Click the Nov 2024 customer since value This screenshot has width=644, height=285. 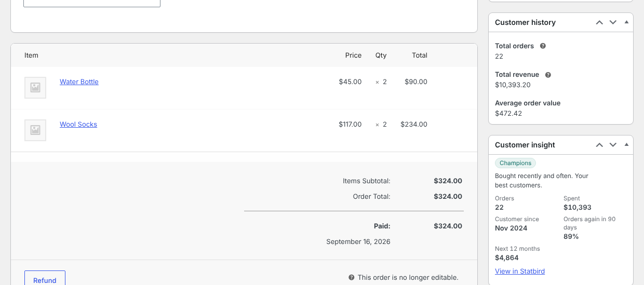click(511, 228)
